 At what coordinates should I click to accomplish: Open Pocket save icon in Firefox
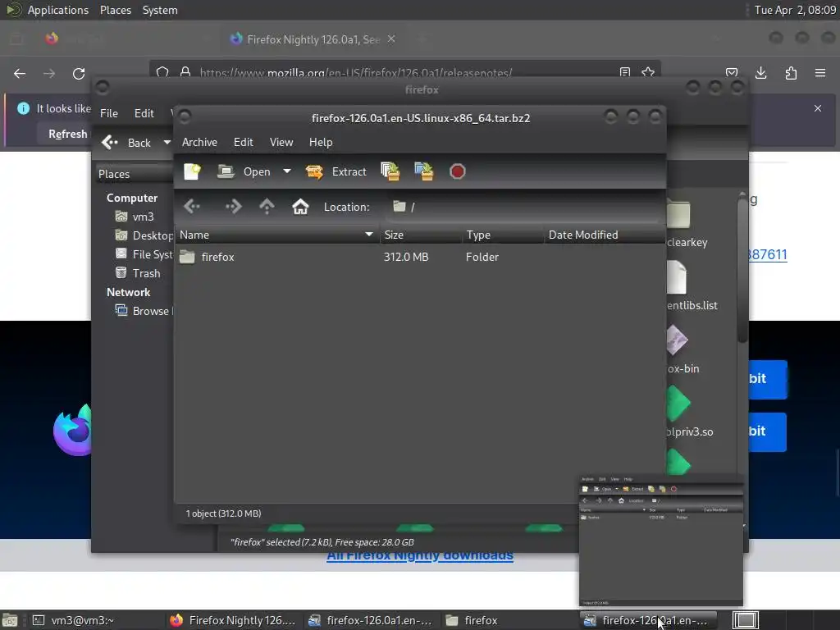(x=732, y=73)
